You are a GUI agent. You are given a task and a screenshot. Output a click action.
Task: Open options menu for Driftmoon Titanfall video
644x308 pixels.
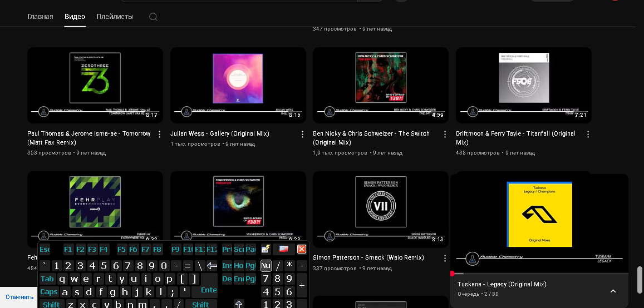(x=588, y=134)
